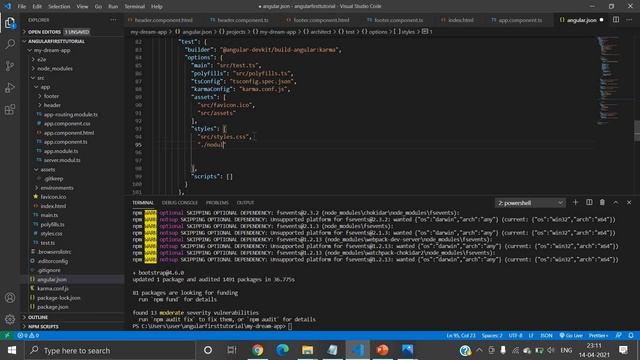Open Google Chrome from taskbar
The height and width of the screenshot is (360, 640).
tap(257, 350)
